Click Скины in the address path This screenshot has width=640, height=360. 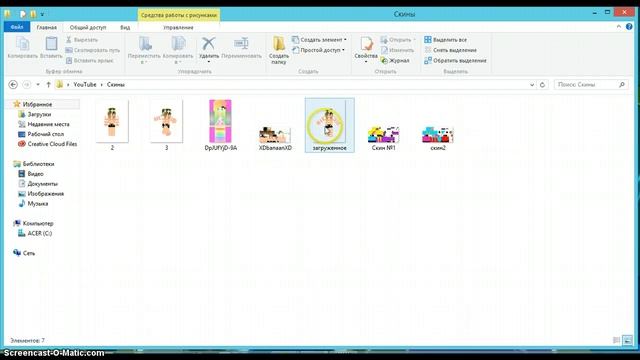pyautogui.click(x=116, y=84)
